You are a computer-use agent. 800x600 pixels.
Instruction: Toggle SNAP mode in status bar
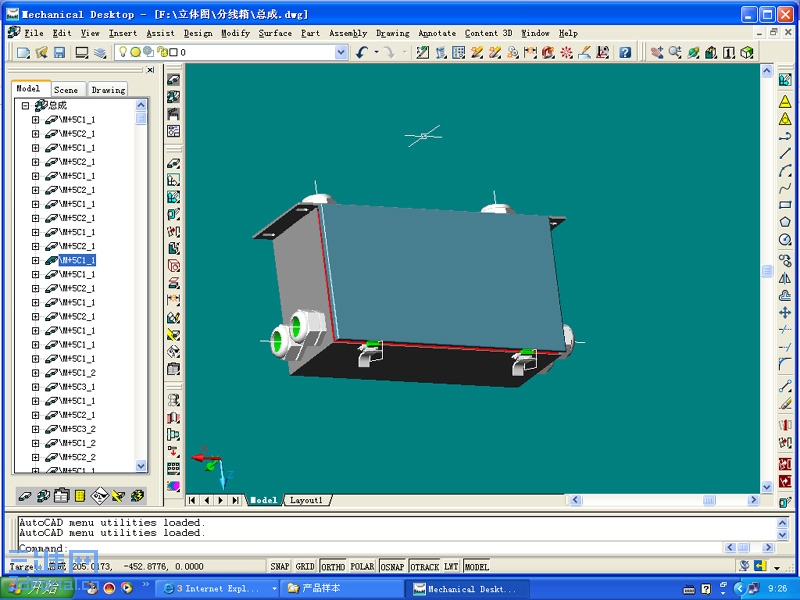pyautogui.click(x=280, y=566)
